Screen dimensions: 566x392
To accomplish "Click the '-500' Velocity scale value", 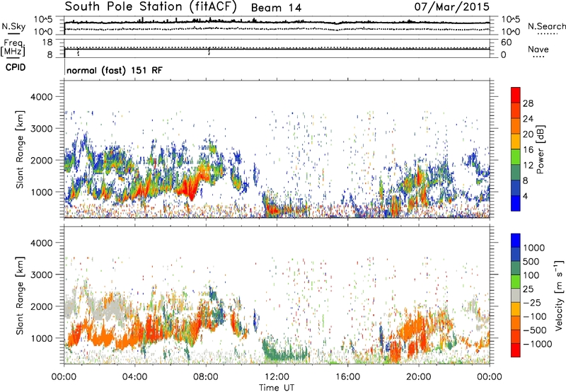I will [534, 330].
